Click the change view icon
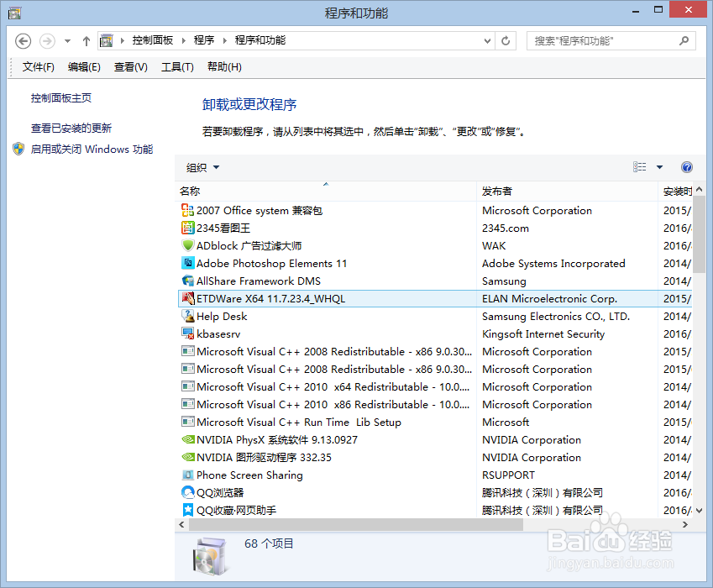The image size is (713, 588). pos(639,167)
